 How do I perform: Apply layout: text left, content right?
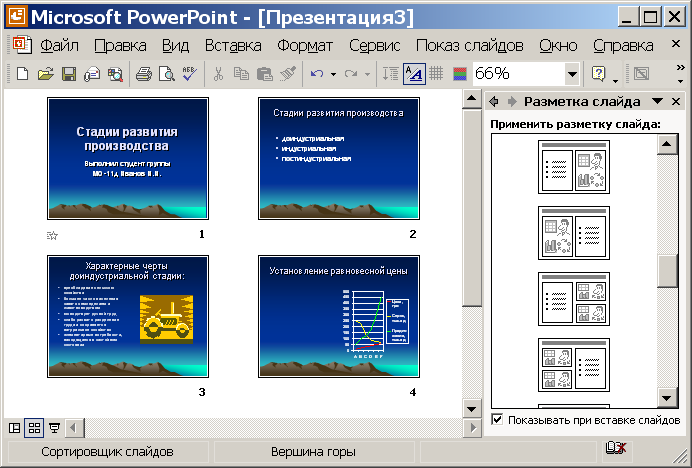coord(574,167)
